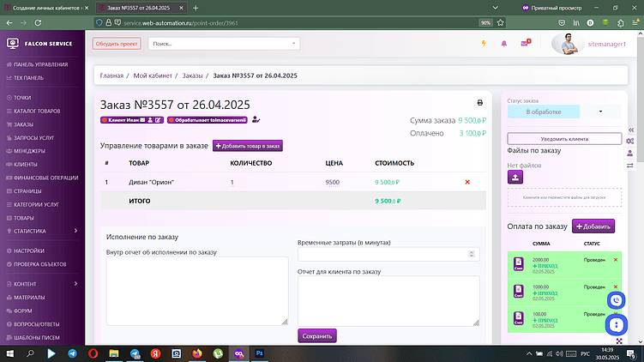Open the Поиск search dropdown
Image resolution: width=644 pixels, height=362 pixels.
click(224, 44)
